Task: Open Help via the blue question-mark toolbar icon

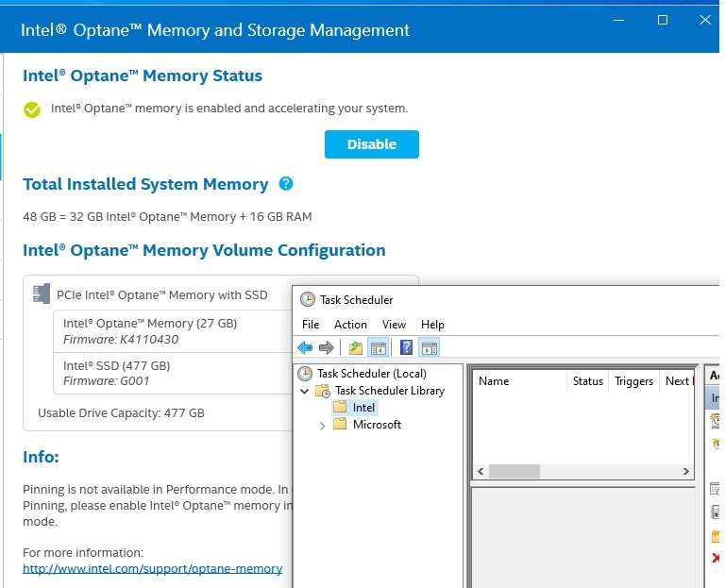Action: click(x=406, y=347)
